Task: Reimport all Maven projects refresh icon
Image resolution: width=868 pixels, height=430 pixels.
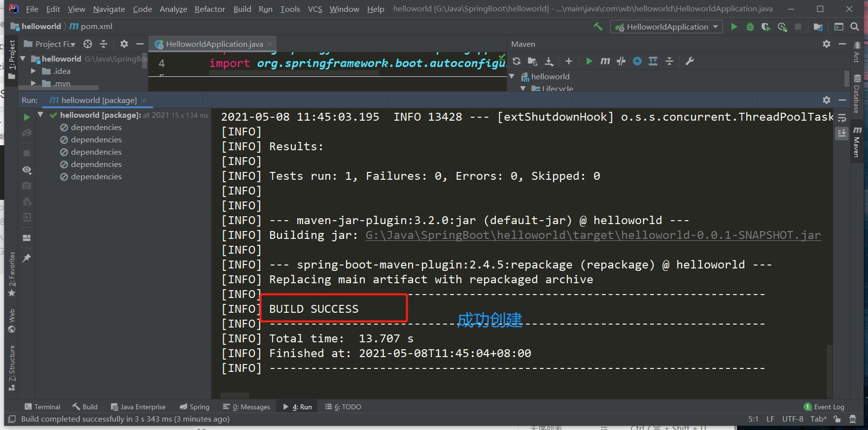Action: 517,61
